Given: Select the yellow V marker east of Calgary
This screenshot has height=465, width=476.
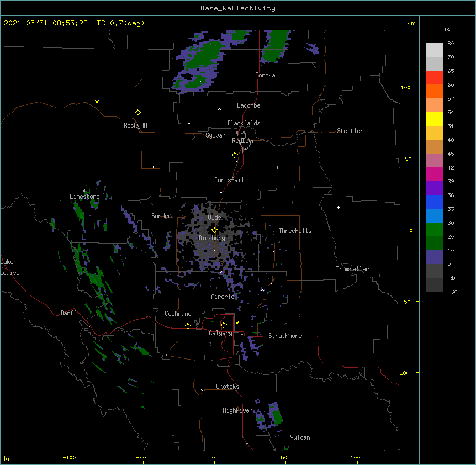Looking at the screenshot, I should [237, 323].
